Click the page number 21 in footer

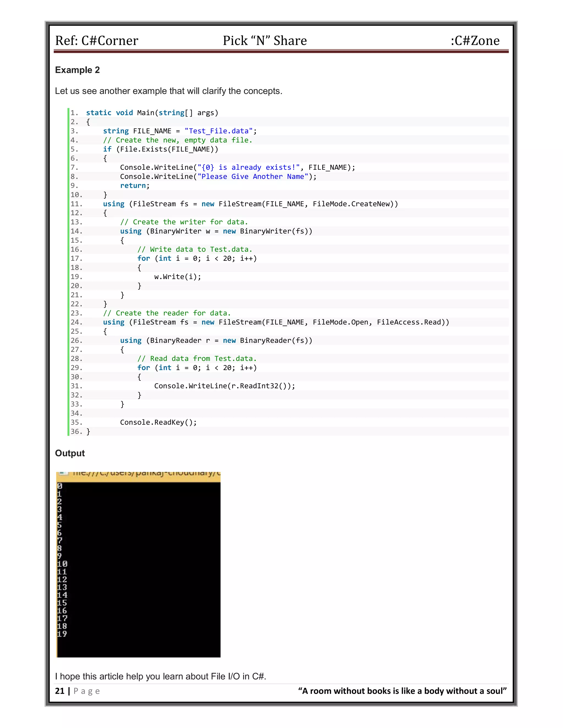[x=60, y=691]
